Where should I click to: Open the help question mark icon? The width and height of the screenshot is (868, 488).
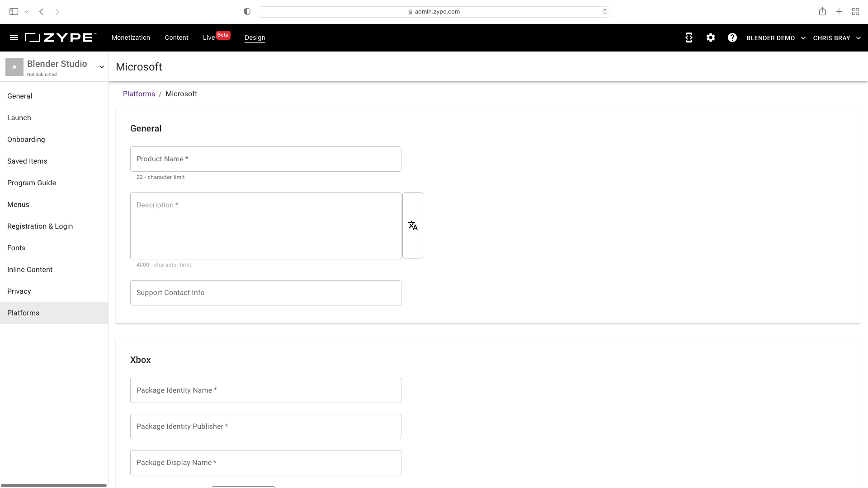[732, 38]
